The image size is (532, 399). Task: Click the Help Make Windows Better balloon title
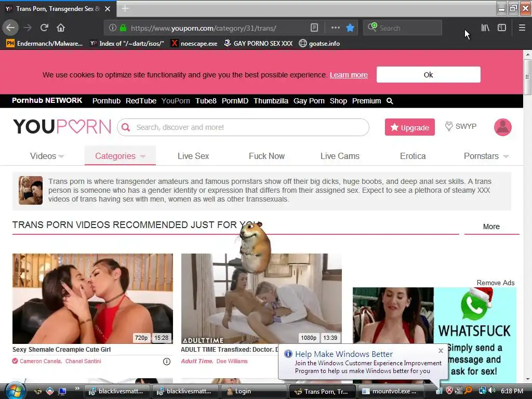(344, 354)
